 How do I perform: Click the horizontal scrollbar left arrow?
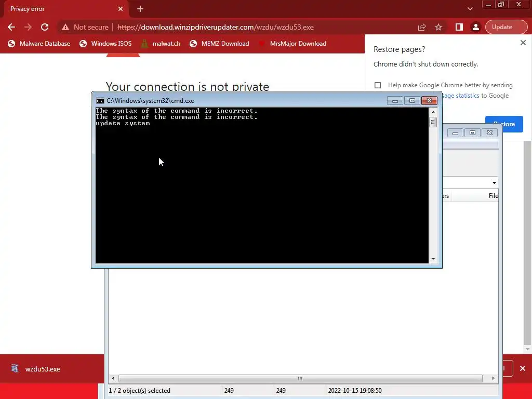(x=113, y=378)
